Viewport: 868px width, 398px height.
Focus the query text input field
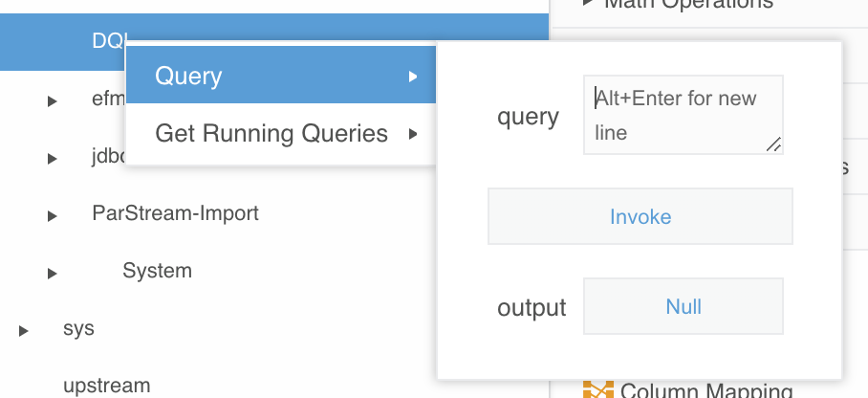tap(683, 114)
